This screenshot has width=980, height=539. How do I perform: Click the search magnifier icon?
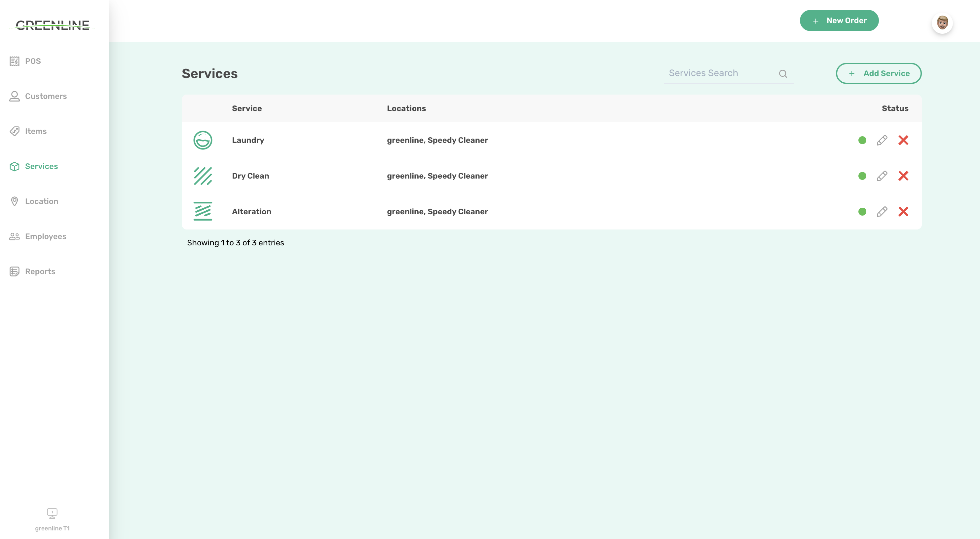coord(783,73)
